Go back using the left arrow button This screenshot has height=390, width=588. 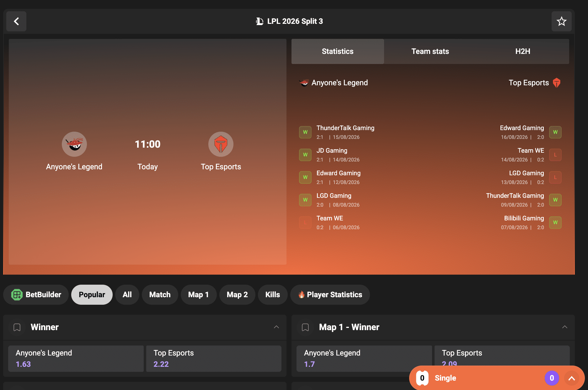point(16,21)
